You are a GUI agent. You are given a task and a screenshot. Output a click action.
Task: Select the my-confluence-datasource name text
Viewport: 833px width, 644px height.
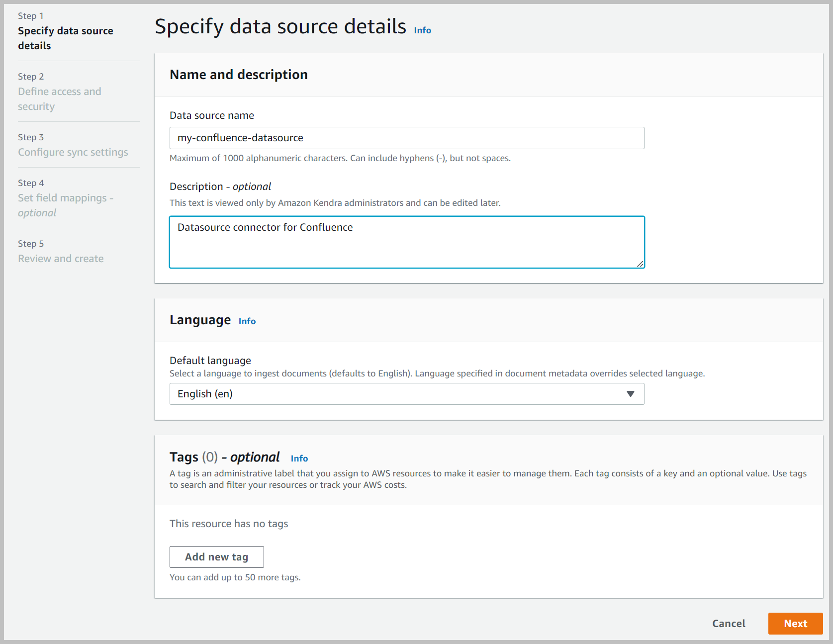[x=240, y=138]
